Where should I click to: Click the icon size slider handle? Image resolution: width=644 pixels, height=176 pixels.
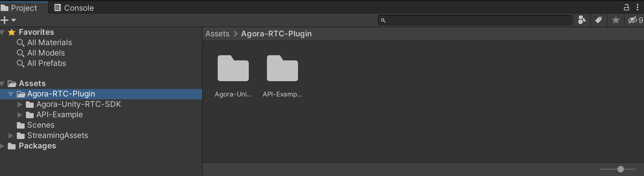(x=621, y=169)
